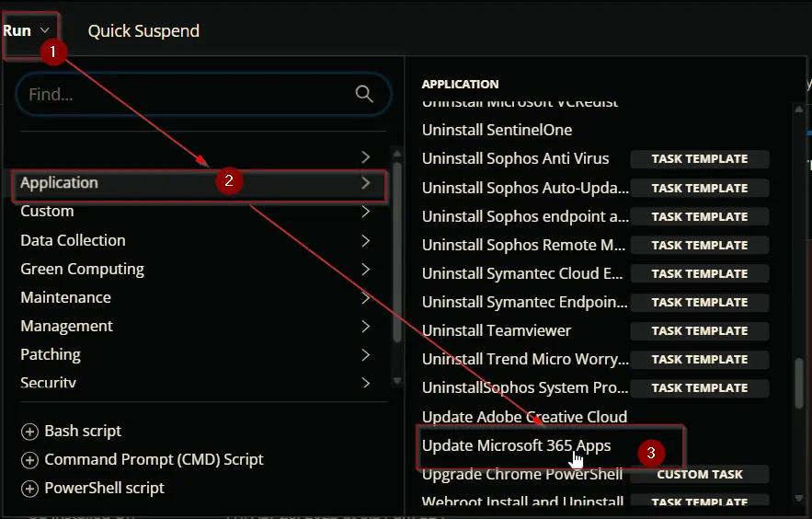Expand the Custom category chevron

[366, 212]
